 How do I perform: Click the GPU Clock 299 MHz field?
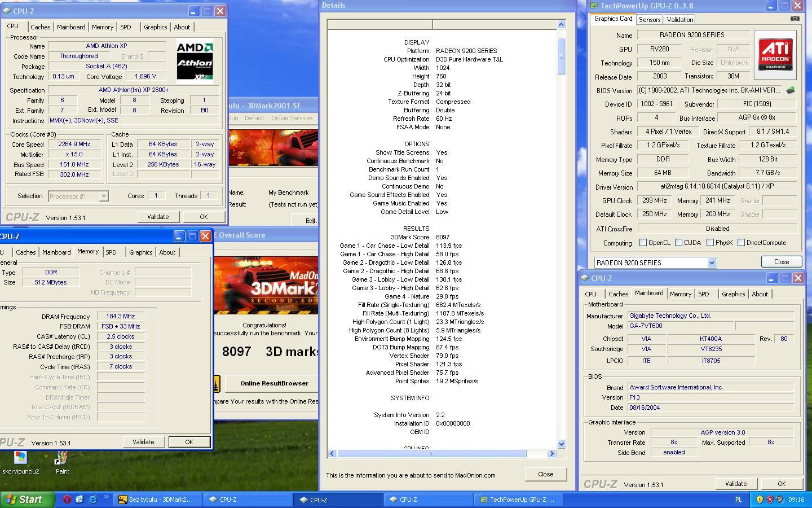pyautogui.click(x=654, y=201)
